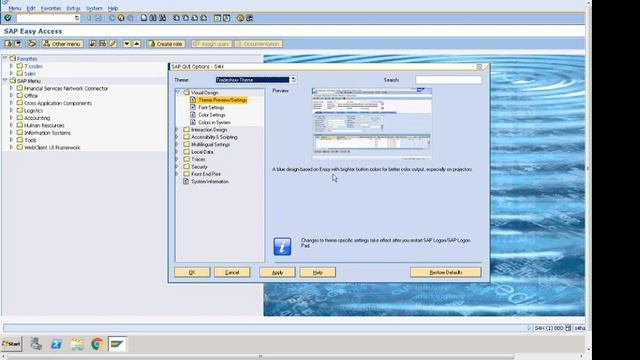Click the Create role button
This screenshot has height=360, width=640.
(x=166, y=44)
